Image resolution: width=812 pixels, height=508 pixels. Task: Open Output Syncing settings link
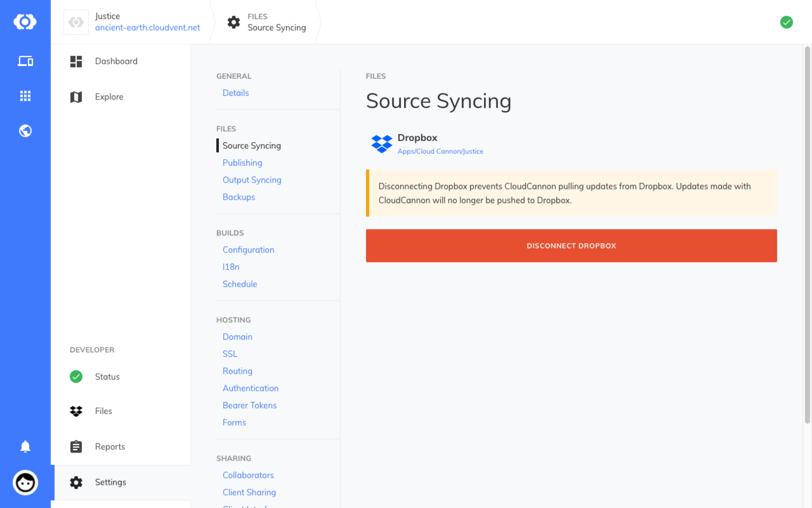(252, 180)
